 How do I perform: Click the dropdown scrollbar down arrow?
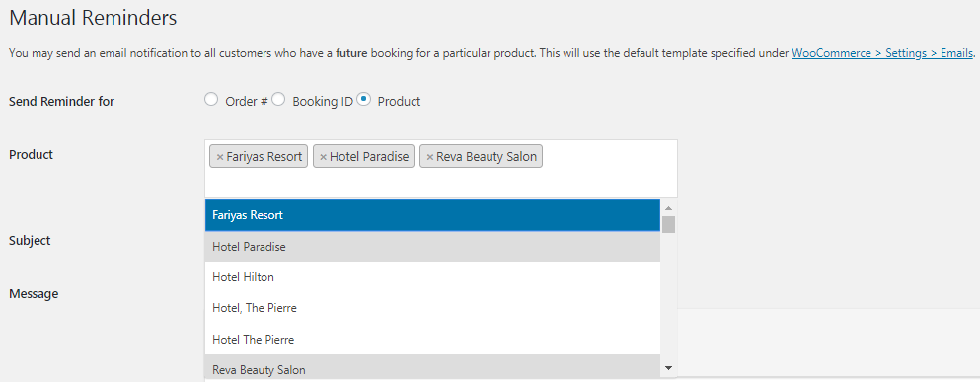pyautogui.click(x=668, y=368)
